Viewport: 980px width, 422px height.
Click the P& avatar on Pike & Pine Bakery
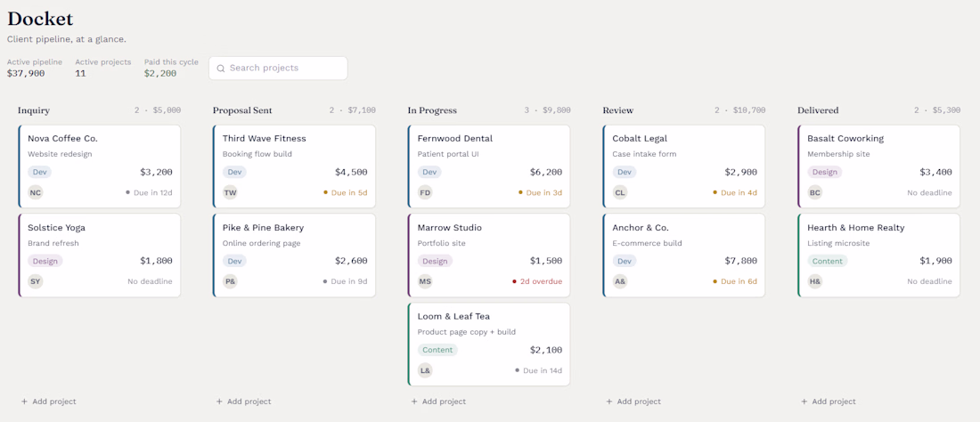(231, 281)
